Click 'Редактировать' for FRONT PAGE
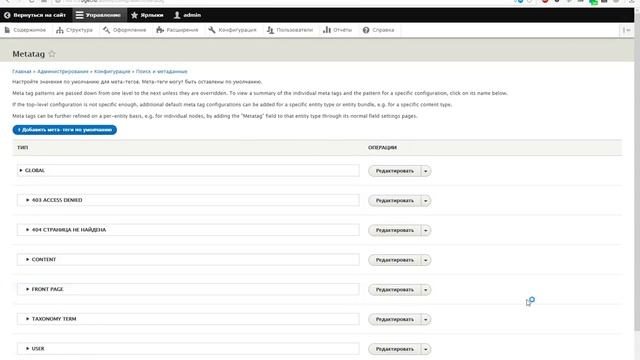 (x=394, y=290)
